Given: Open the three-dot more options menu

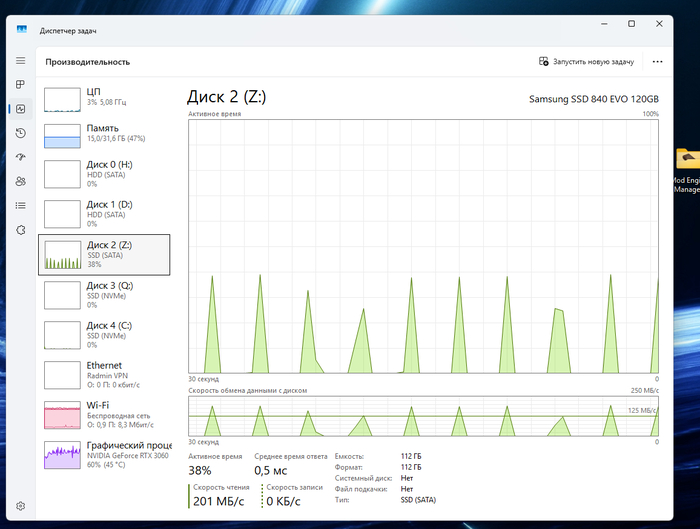Looking at the screenshot, I should click(x=657, y=61).
